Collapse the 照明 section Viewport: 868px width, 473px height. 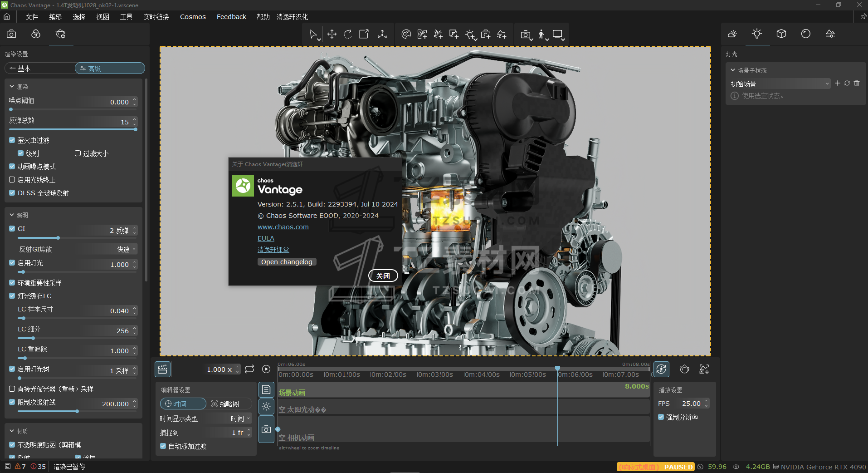tap(12, 215)
